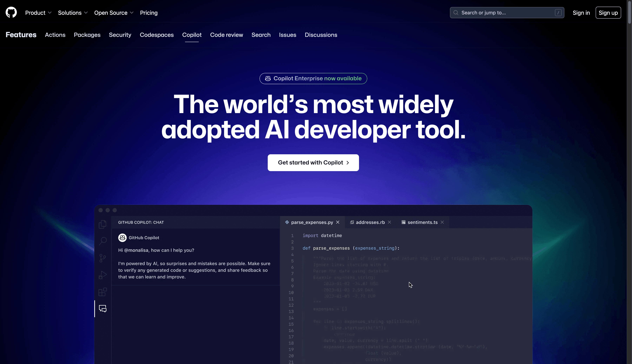Go to the Issues feature tab
Screen dimensions: 632x364
pos(288,35)
